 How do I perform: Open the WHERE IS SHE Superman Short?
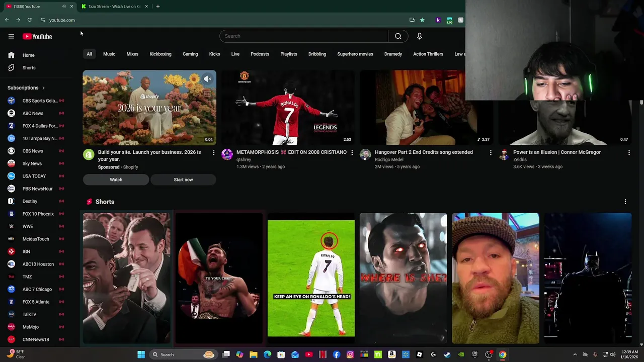coord(403,278)
